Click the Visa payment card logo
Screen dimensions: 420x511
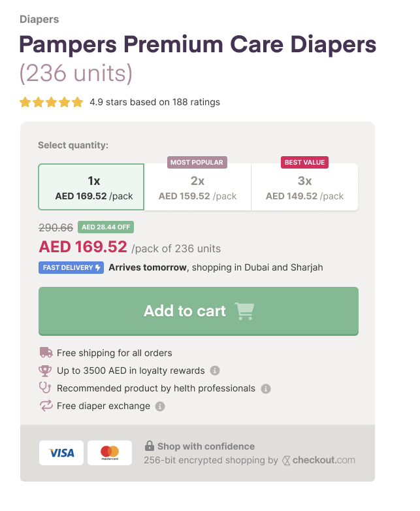click(x=61, y=453)
